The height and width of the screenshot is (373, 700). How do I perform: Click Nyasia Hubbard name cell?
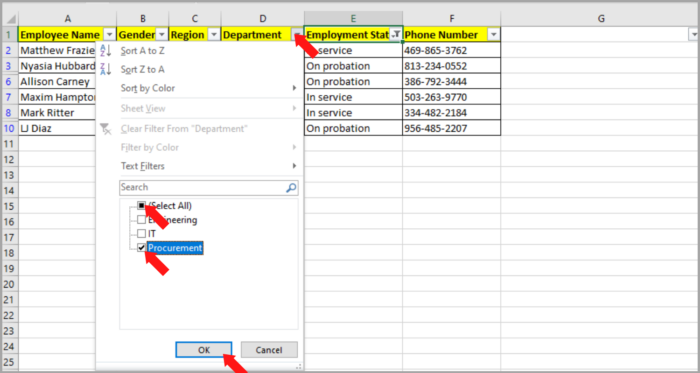[x=57, y=66]
